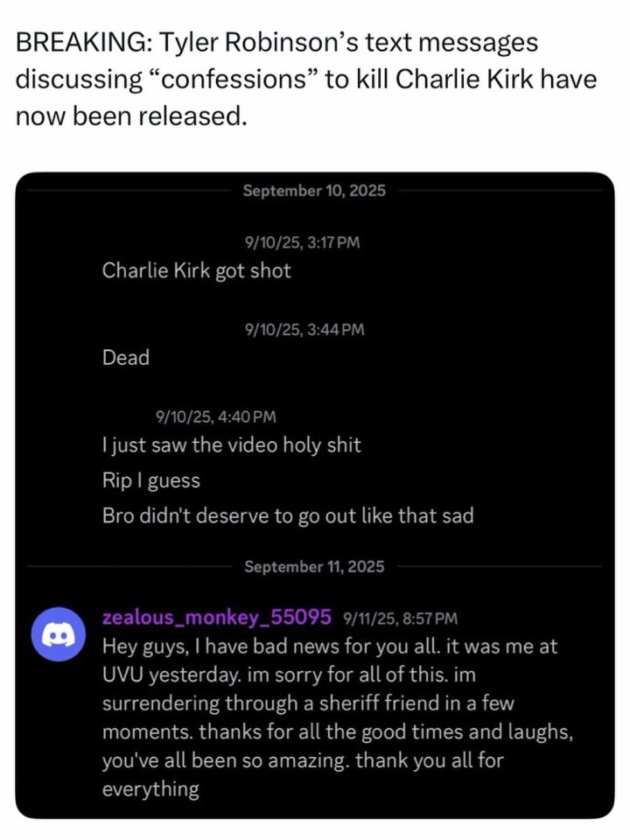Click the 9/10/25, 3:44 PM timestamp
This screenshot has height=840, width=630.
point(304,330)
